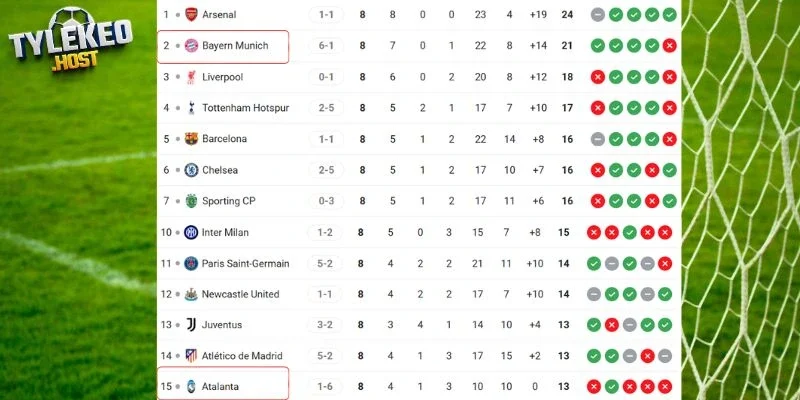Click Atalanta's 1-6 score badge
This screenshot has height=400, width=800.
(x=327, y=386)
